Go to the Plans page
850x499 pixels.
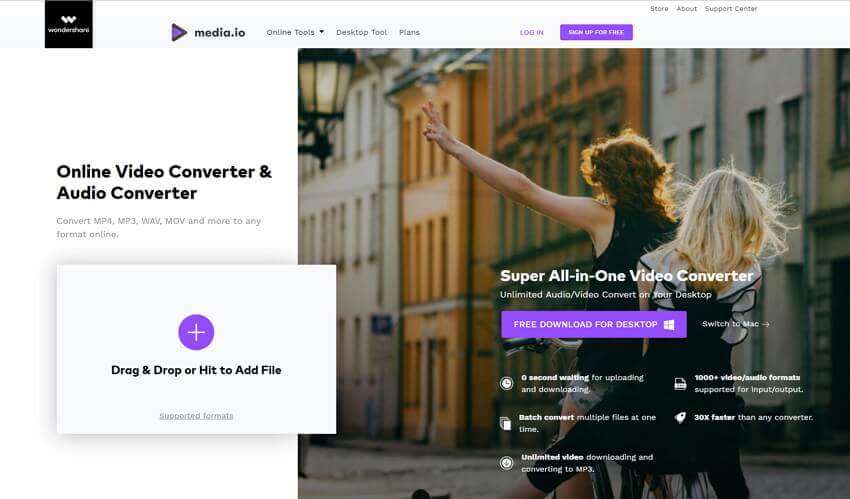[409, 33]
